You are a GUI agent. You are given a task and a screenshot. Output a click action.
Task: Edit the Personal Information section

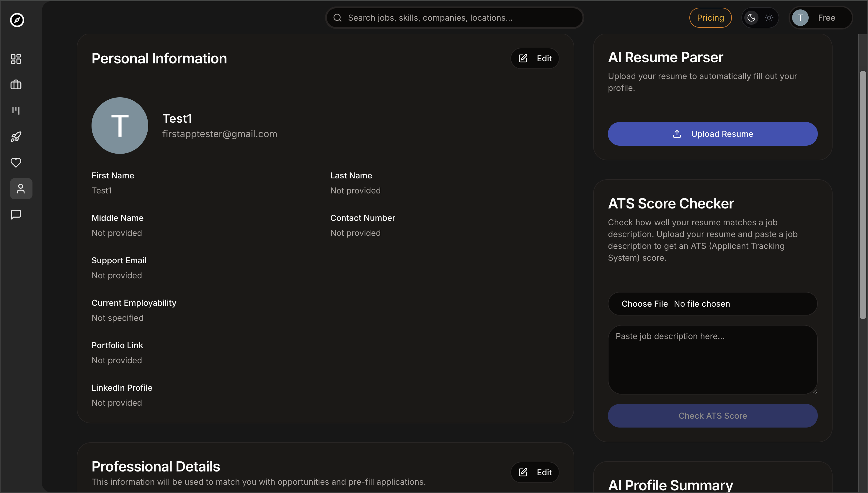pos(534,58)
